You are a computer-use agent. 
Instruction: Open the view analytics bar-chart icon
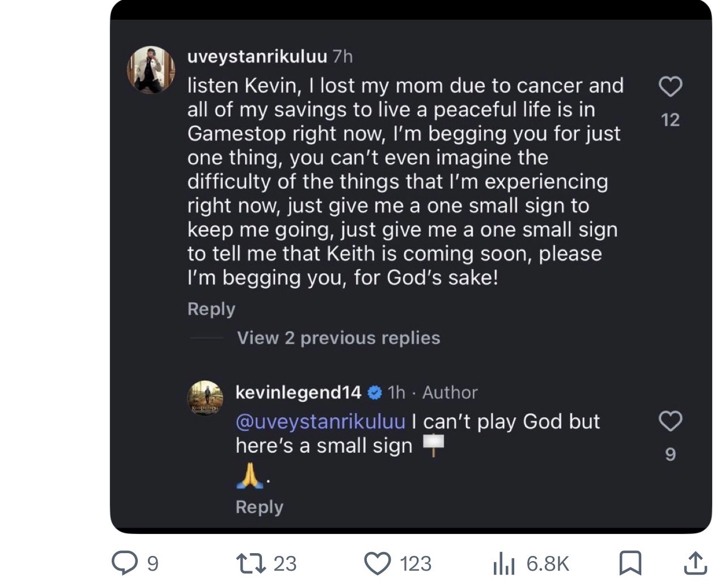(503, 563)
